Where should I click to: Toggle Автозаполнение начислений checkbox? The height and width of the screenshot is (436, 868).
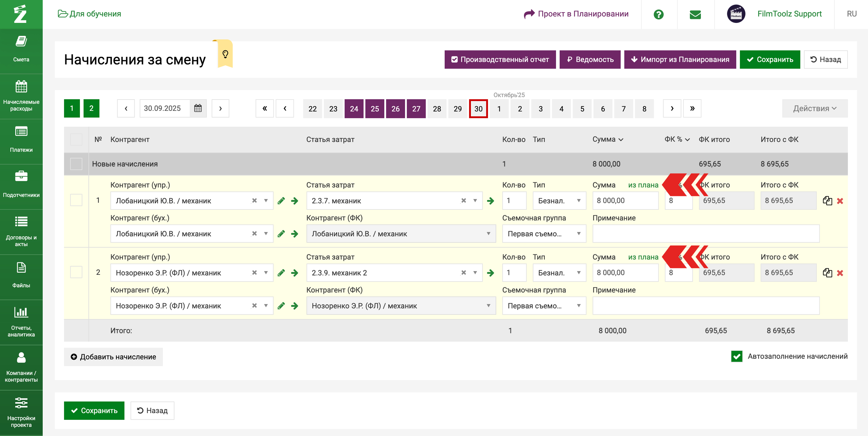click(737, 356)
